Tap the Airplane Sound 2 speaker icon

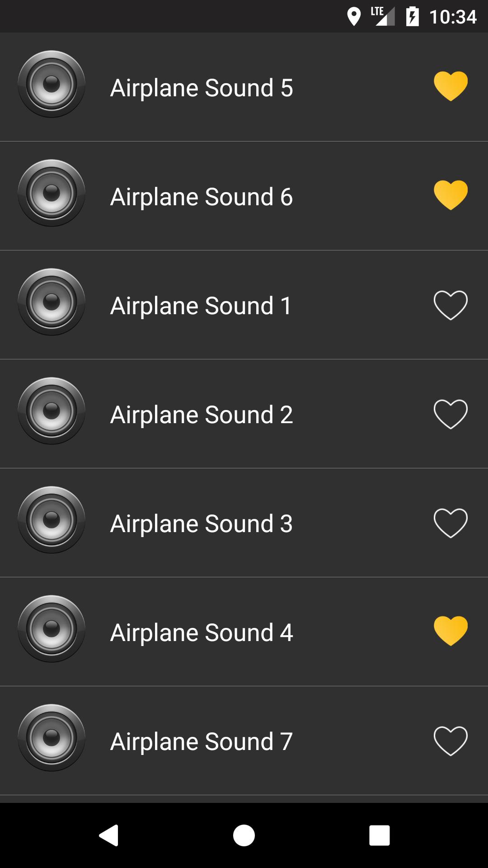[x=52, y=411]
